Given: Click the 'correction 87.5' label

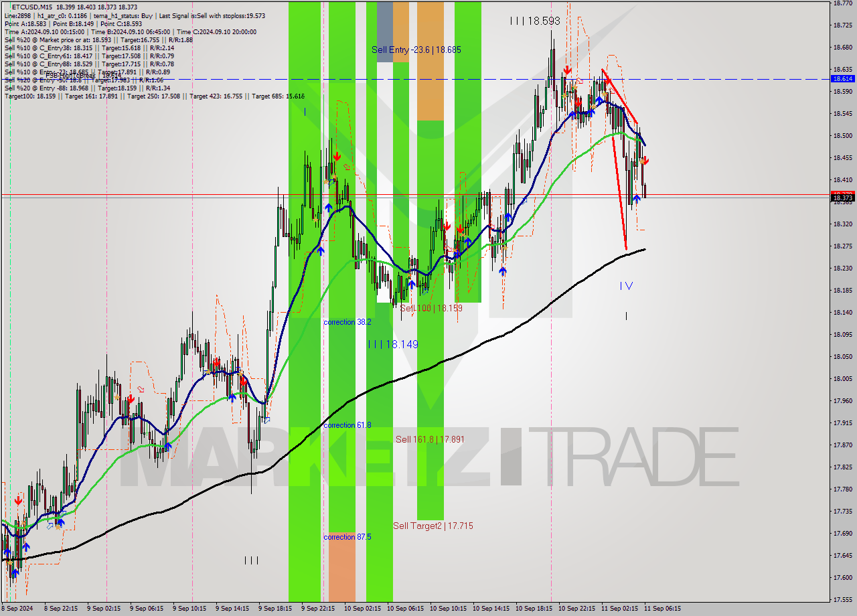Looking at the screenshot, I should pos(347,537).
